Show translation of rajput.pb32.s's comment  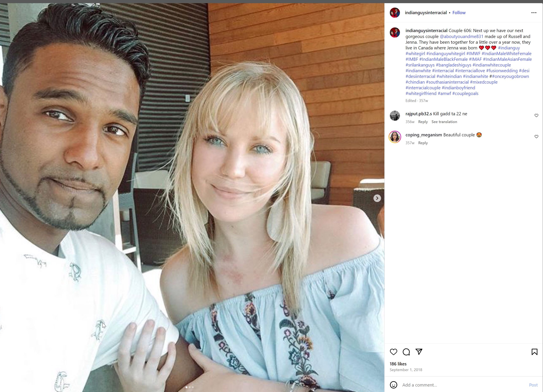(444, 122)
